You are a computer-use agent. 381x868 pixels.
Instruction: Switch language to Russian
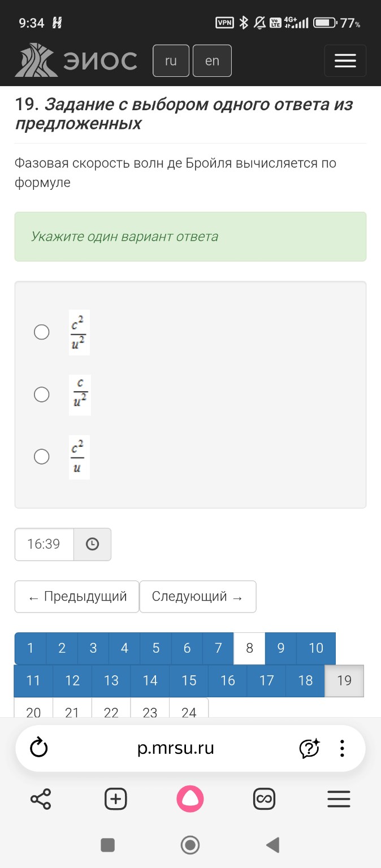pyautogui.click(x=171, y=60)
